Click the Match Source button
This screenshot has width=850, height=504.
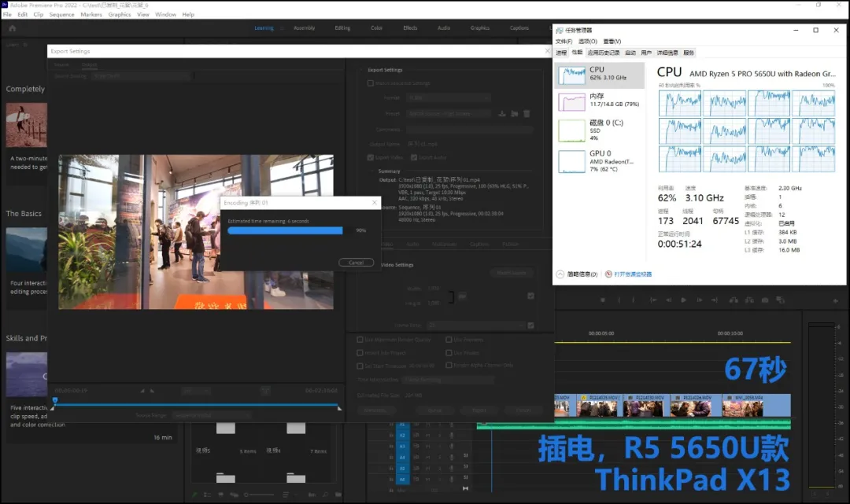(512, 273)
